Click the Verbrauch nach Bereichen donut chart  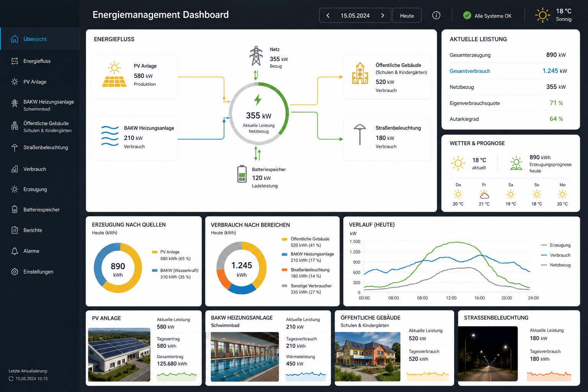coord(242,268)
